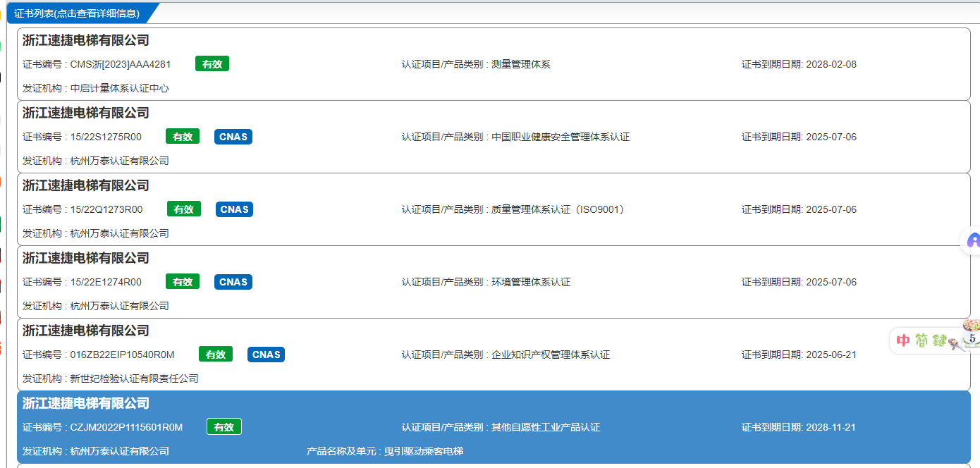Click issuer 杭州万泰认证有限公司 under certificate 15/22S1275R00

(120, 161)
